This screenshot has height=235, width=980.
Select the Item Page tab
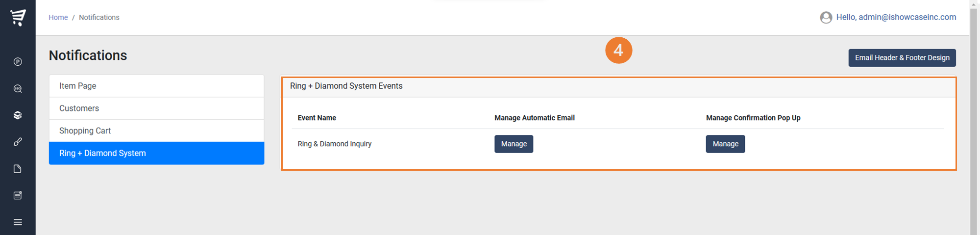point(157,86)
